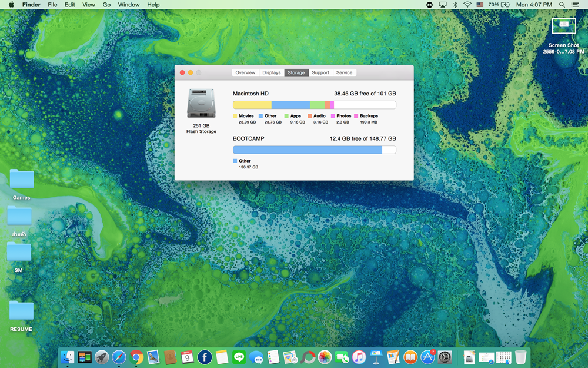Screen dimensions: 588x368
Task: Open Google Chrome from the Dock
Action: click(136, 357)
